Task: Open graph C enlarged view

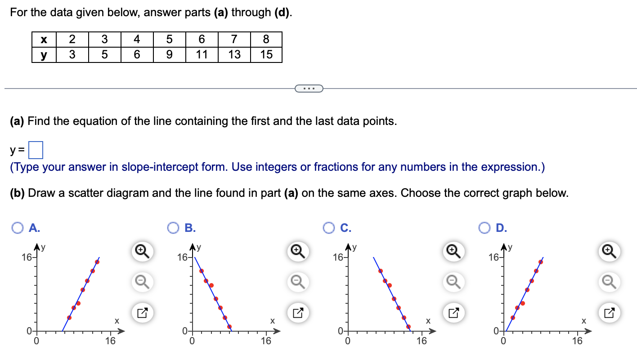Action: coord(453,312)
